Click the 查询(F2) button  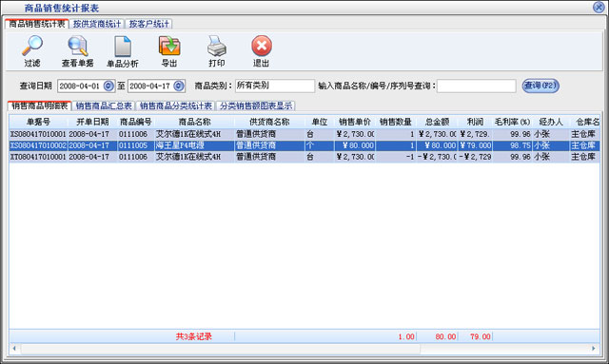540,86
